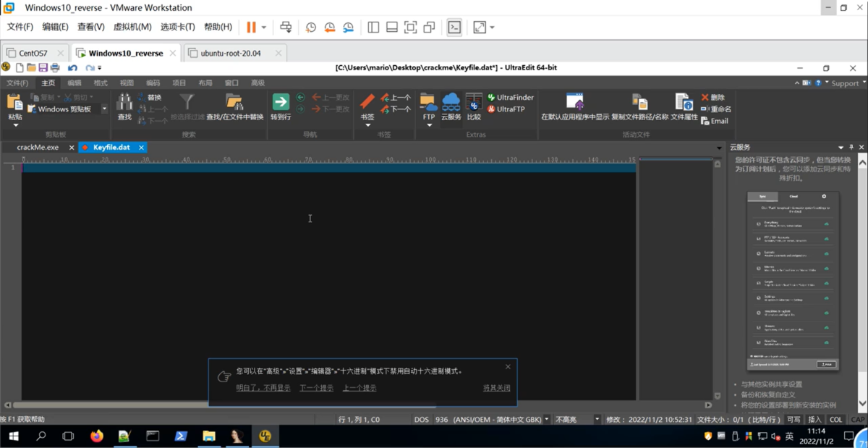Screen dimensions: 868x448
Task: Expand the FTP dropdown arrow
Action: click(429, 125)
